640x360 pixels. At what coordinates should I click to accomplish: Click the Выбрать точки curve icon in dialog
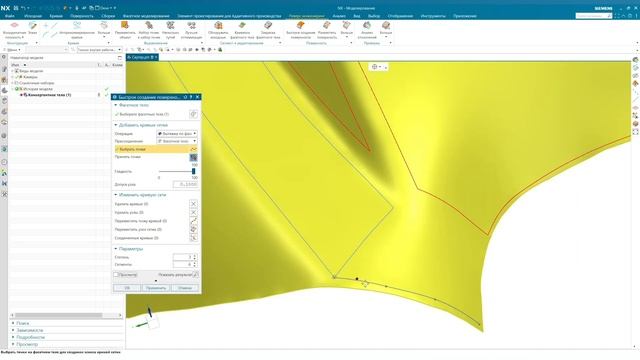tap(193, 149)
